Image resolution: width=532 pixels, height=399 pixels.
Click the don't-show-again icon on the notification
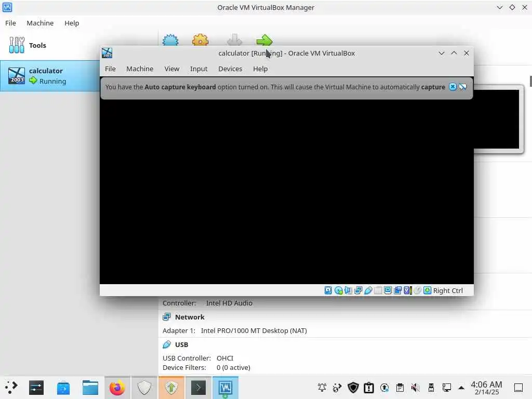click(462, 87)
